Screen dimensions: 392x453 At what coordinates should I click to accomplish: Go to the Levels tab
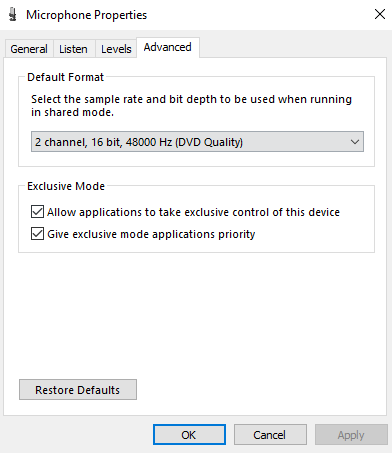(x=116, y=49)
